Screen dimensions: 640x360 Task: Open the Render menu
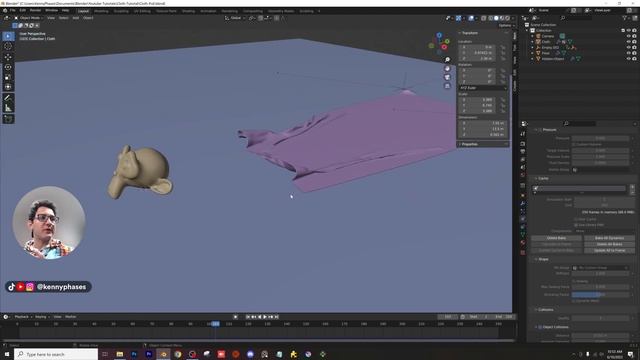click(36, 10)
